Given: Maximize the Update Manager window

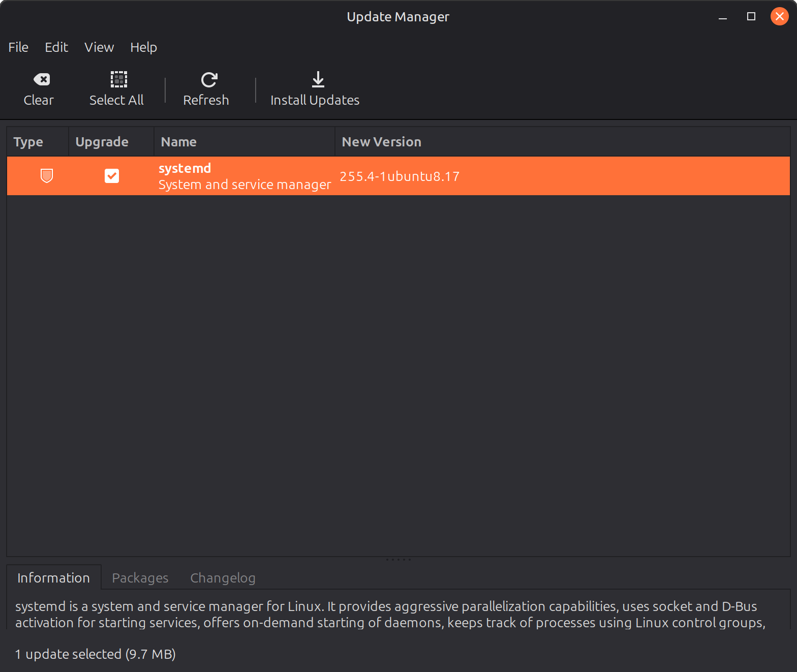Looking at the screenshot, I should [x=751, y=17].
